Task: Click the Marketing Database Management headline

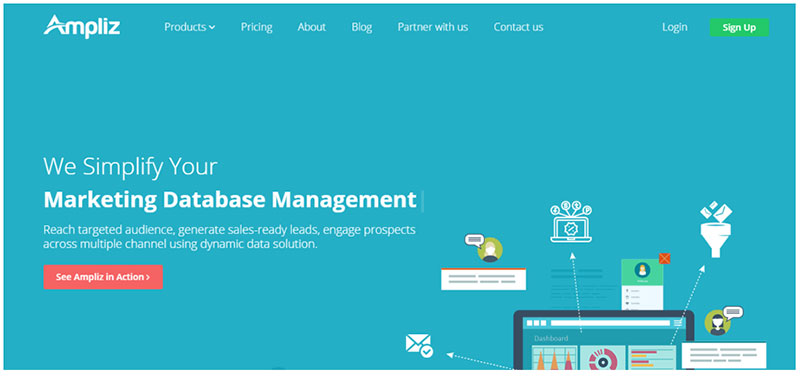Action: coord(230,200)
